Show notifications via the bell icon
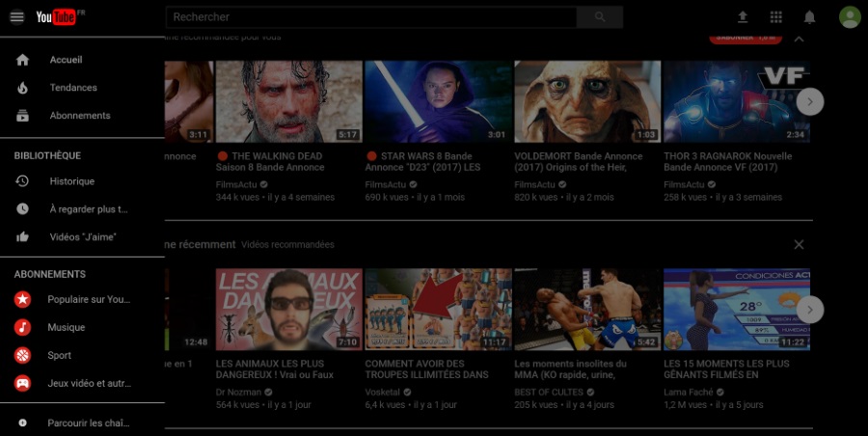Screen dimensions: 868x436 pos(809,16)
